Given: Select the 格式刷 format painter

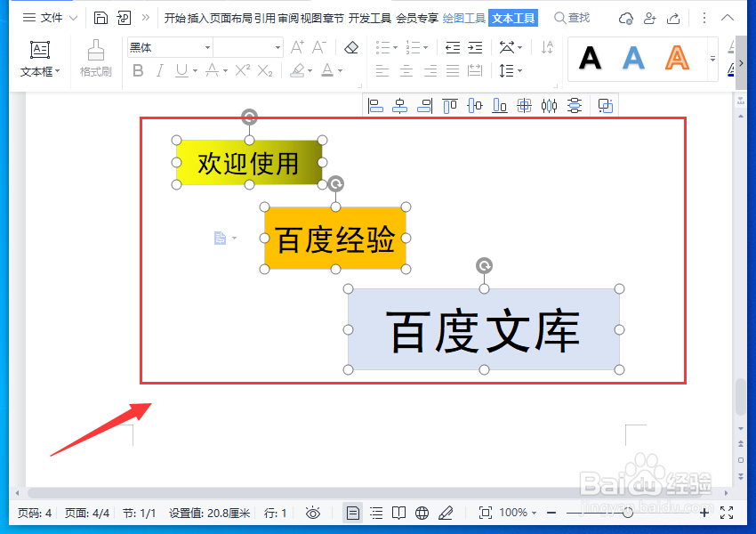Looking at the screenshot, I should (95, 59).
